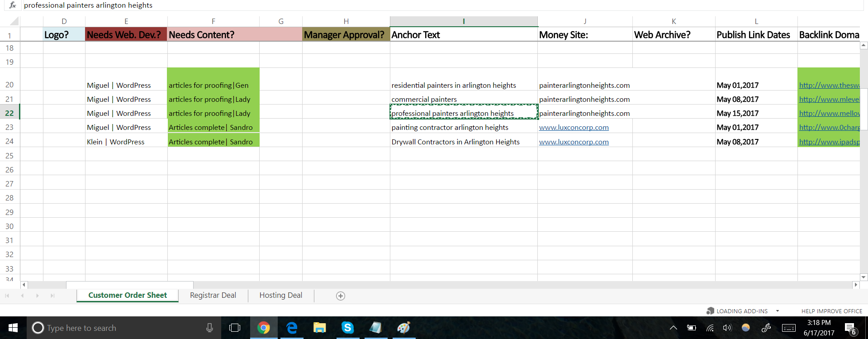Open Google Chrome from the taskbar
This screenshot has height=339, width=868.
pos(263,328)
